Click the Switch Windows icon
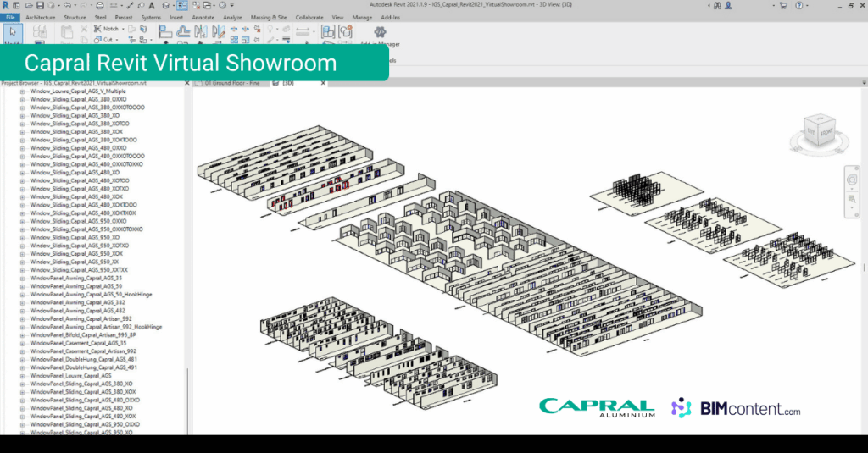This screenshot has width=868, height=453. coord(208,6)
